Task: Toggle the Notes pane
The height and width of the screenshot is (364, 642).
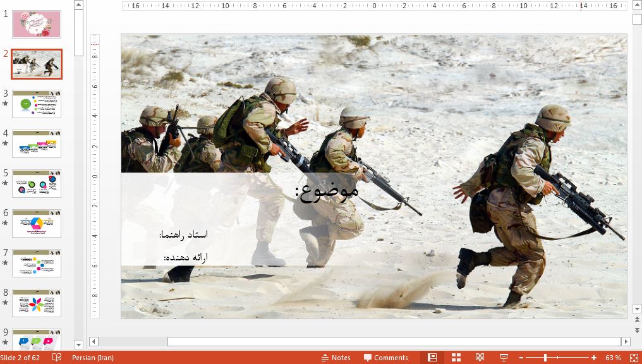Action: pos(336,358)
